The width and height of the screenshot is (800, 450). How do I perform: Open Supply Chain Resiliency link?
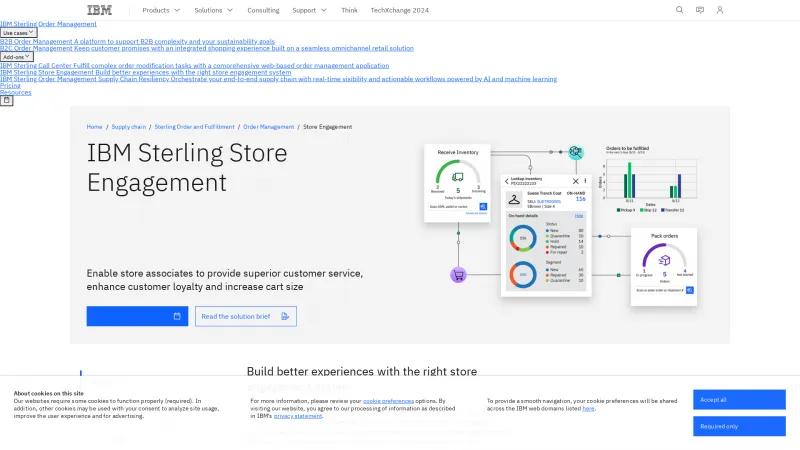click(279, 79)
